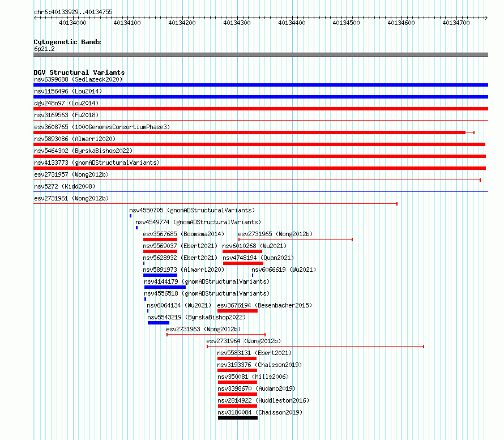Select the blue bar under nsv4144179
Viewport: 504px width, 440px height.
(165, 287)
